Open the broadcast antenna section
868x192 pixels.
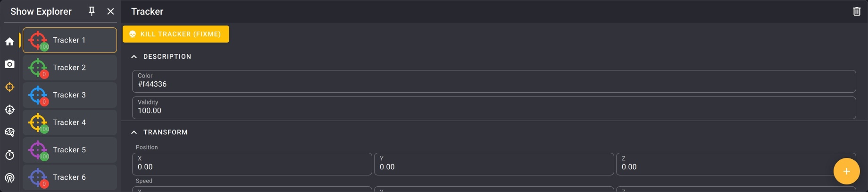pos(9,178)
